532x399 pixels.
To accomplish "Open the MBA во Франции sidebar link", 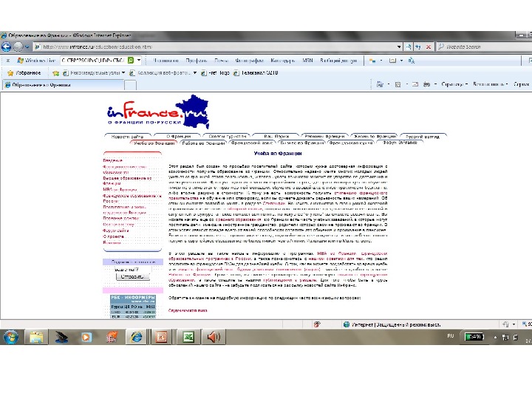I will [120, 190].
